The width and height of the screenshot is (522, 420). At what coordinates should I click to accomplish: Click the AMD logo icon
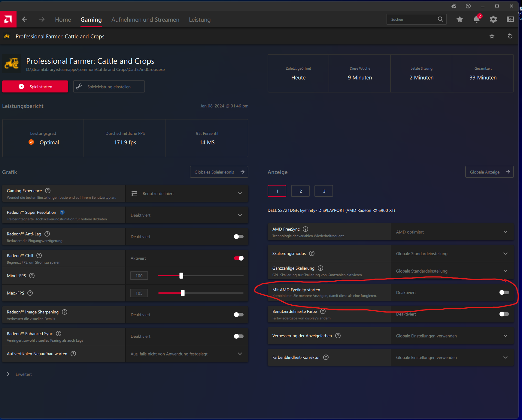tap(8, 19)
